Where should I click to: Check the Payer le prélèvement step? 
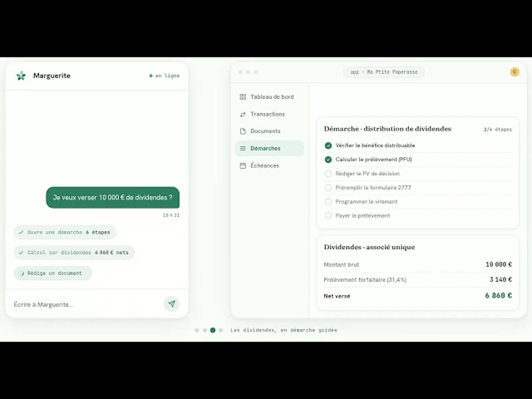(x=328, y=215)
